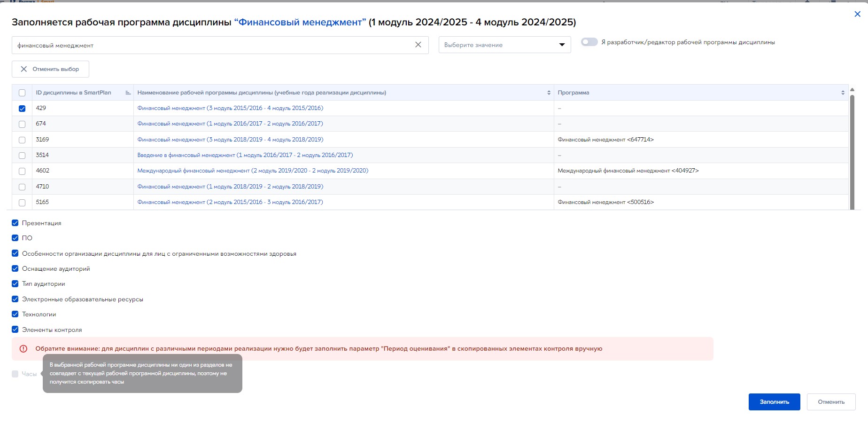Select the row with ID 3169

pyautogui.click(x=22, y=140)
